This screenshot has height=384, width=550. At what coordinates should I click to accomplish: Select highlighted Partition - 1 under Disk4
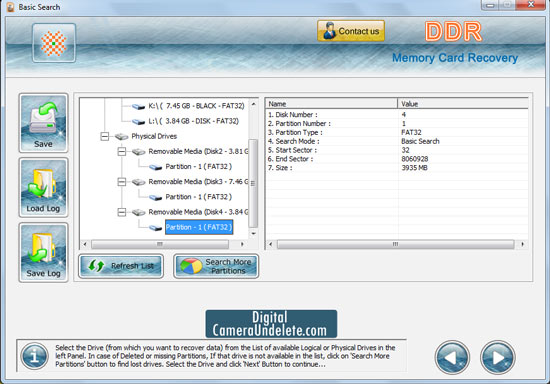pos(199,227)
